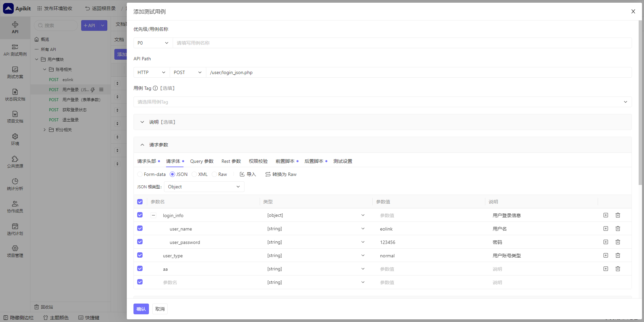
Task: Delete the aa parameter row
Action: tap(618, 269)
